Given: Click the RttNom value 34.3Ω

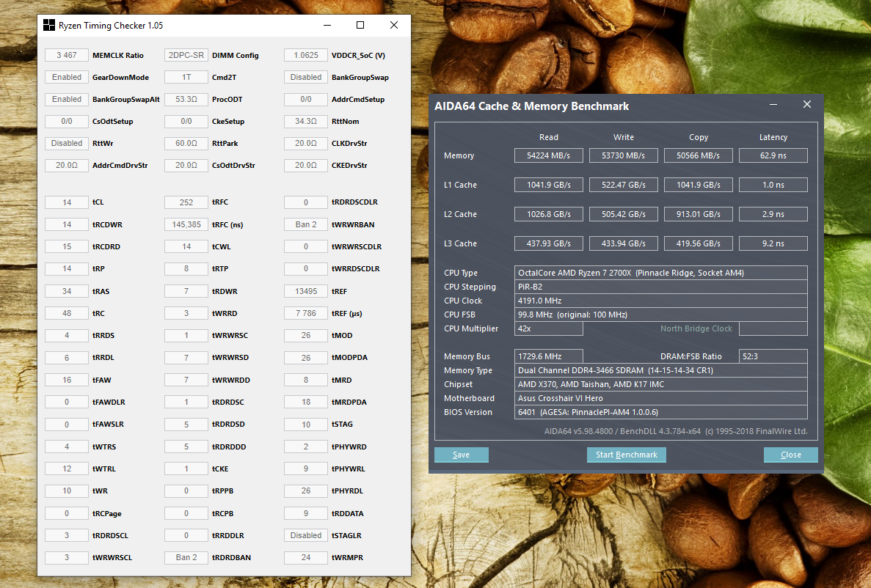Looking at the screenshot, I should (x=305, y=121).
